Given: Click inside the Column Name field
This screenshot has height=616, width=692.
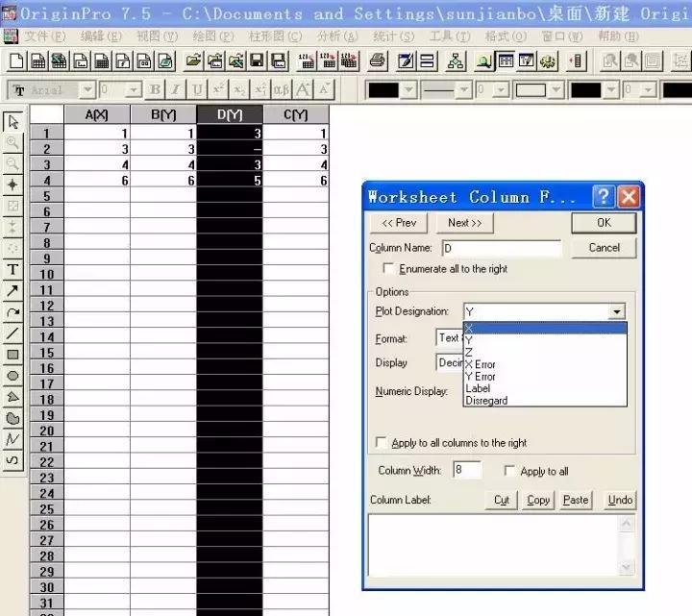Looking at the screenshot, I should point(500,248).
